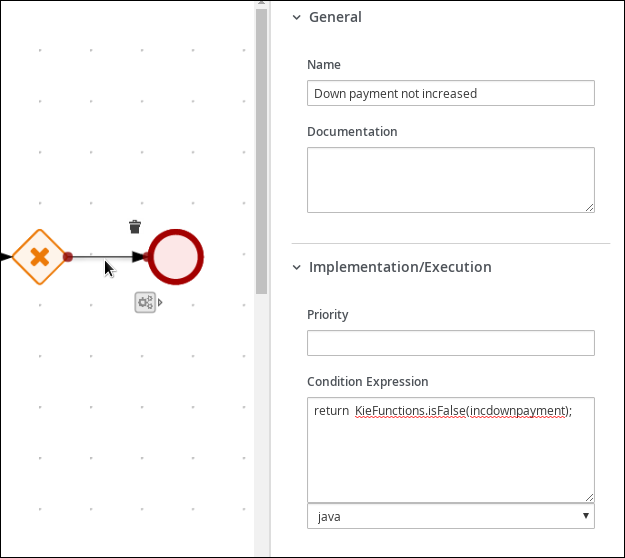This screenshot has height=558, width=625.
Task: Click the Priority input field
Action: (451, 343)
